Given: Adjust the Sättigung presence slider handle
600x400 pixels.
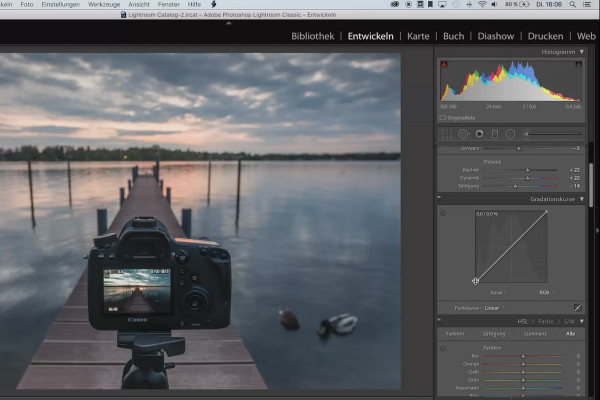Looking at the screenshot, I should coord(515,186).
